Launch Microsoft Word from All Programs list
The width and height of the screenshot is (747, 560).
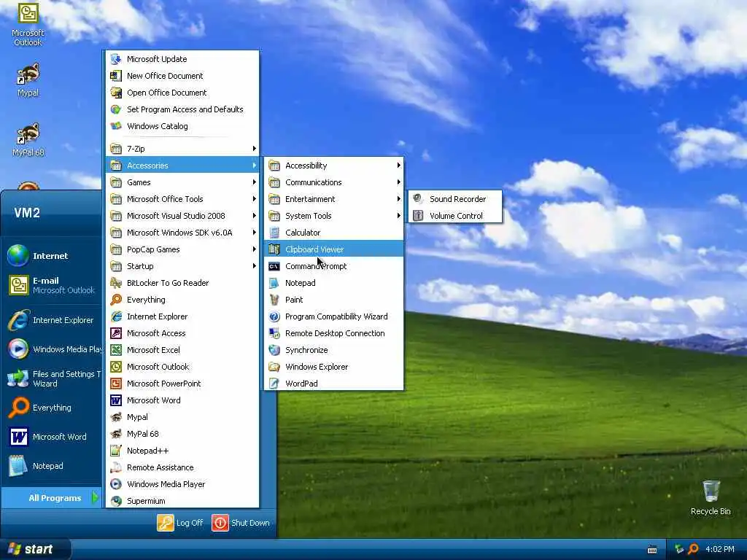click(x=183, y=400)
